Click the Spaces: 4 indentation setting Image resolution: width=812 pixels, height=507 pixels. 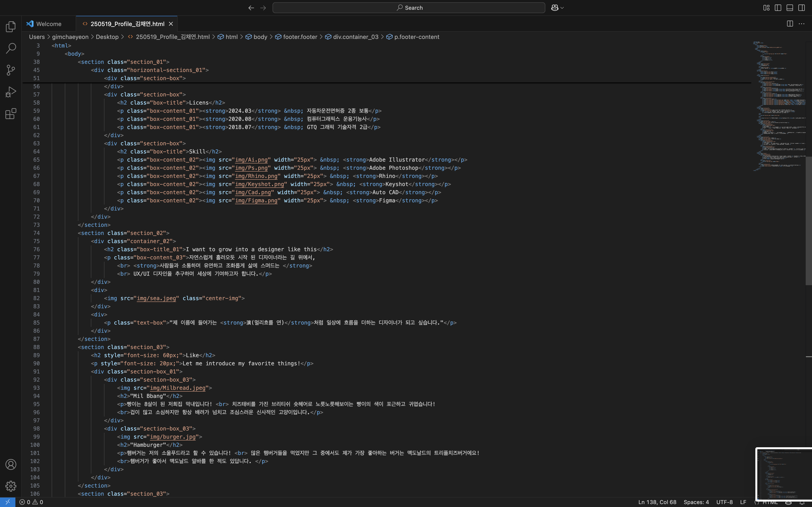(696, 502)
